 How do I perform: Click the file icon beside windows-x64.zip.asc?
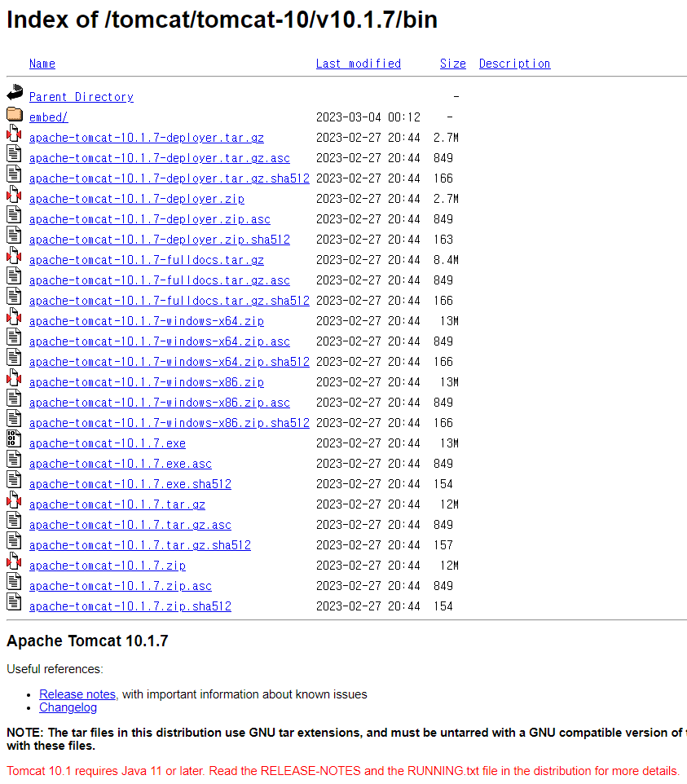click(x=14, y=337)
